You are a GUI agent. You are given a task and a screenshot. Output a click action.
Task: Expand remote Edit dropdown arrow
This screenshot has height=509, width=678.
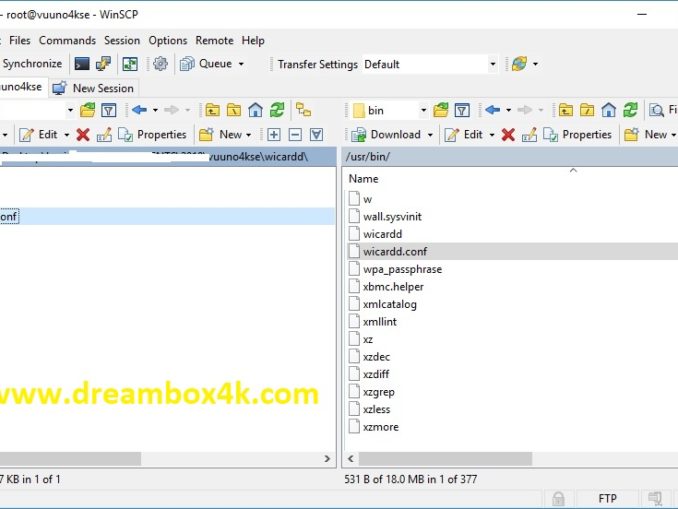492,135
